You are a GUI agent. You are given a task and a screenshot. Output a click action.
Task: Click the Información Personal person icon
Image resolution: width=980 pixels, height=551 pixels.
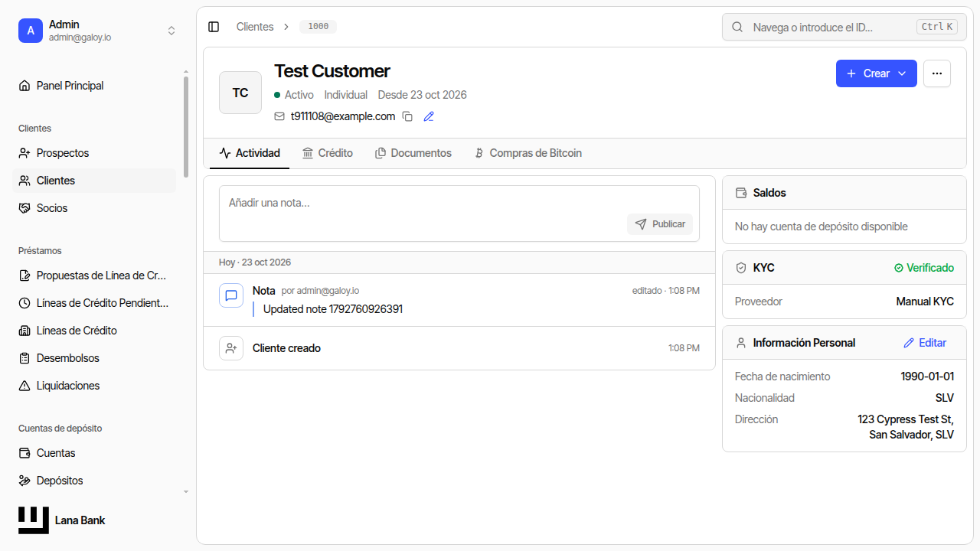point(741,343)
